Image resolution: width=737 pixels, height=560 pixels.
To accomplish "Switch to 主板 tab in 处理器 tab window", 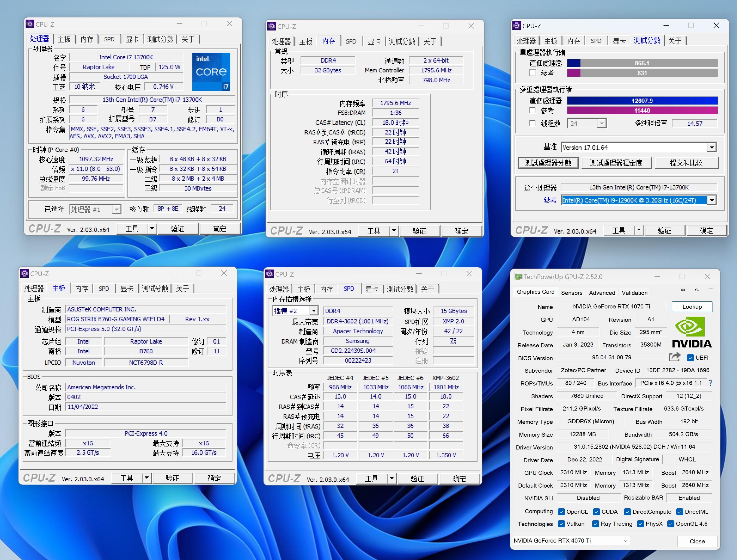I will coord(64,39).
